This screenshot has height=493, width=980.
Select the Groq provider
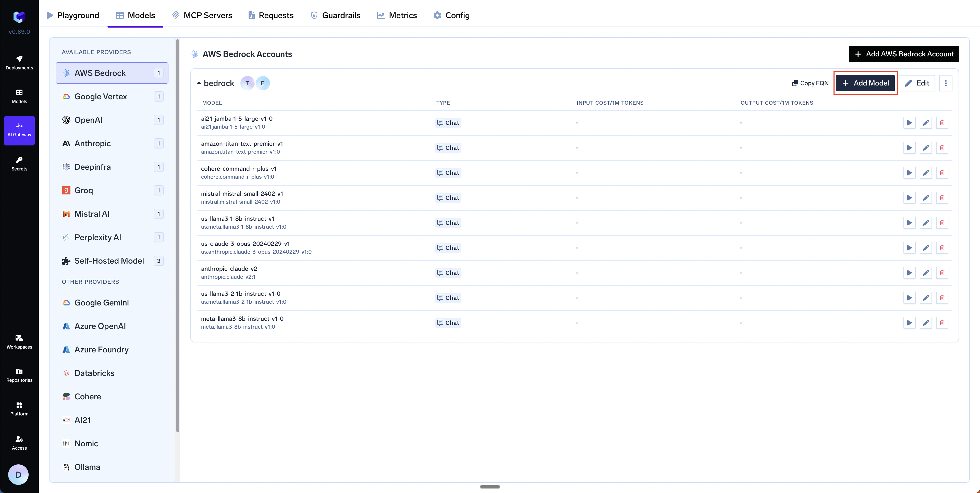112,191
